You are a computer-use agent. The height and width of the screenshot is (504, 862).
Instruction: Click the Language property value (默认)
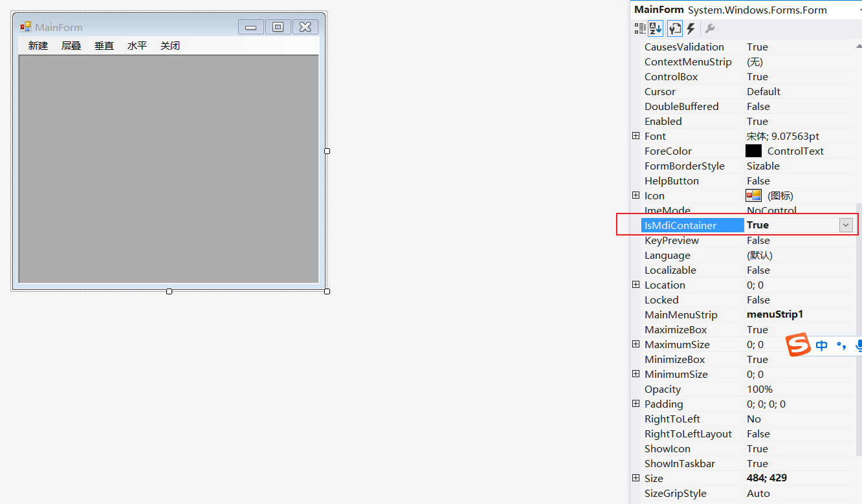(760, 255)
